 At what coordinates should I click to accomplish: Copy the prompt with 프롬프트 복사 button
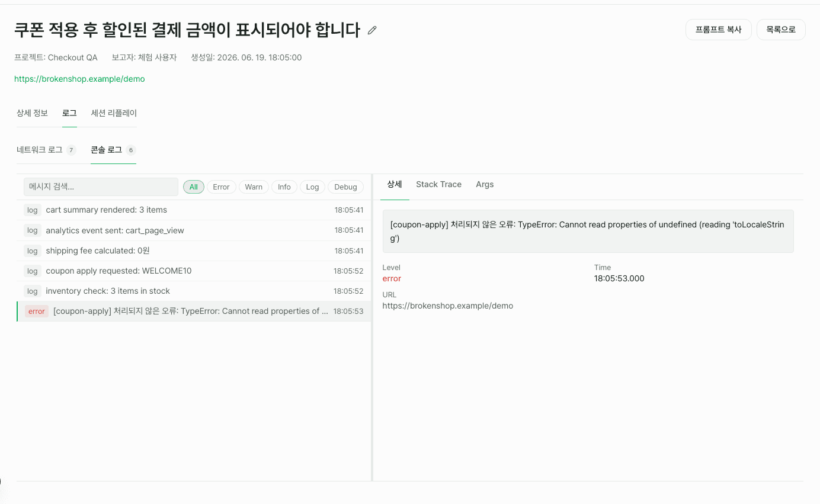click(718, 30)
